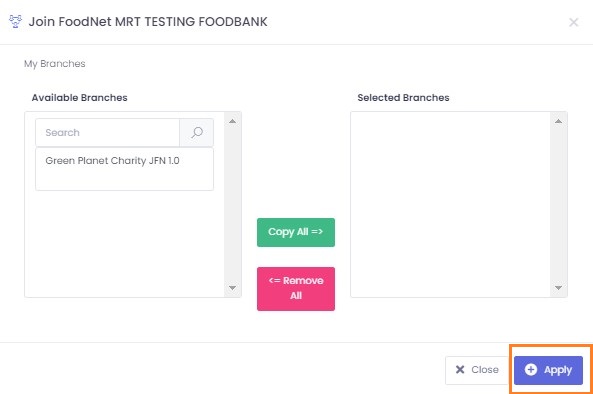The width and height of the screenshot is (593, 394).
Task: Apply the branch selection
Action: tap(548, 370)
